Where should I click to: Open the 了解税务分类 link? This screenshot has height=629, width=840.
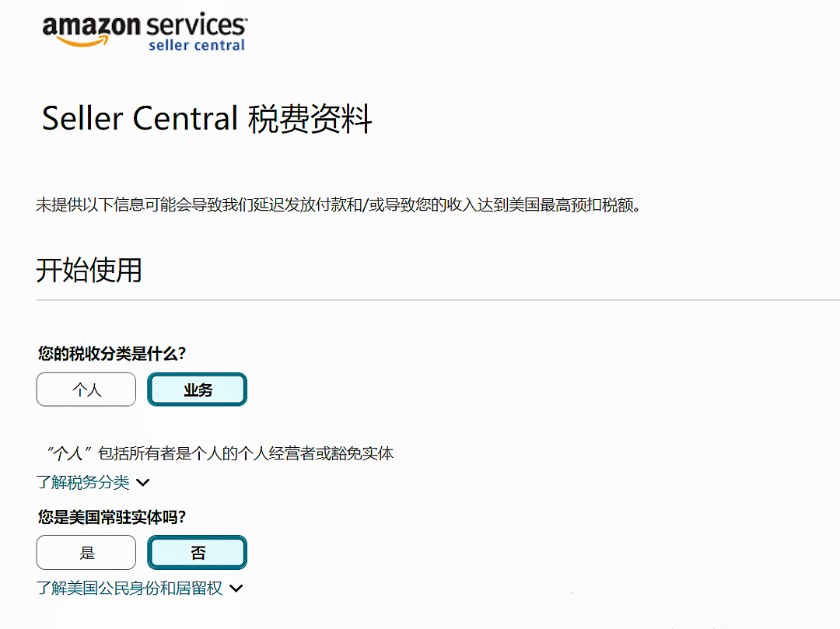83,483
